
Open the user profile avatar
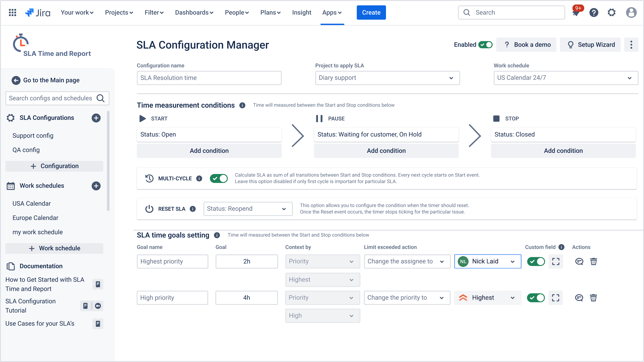(x=631, y=12)
